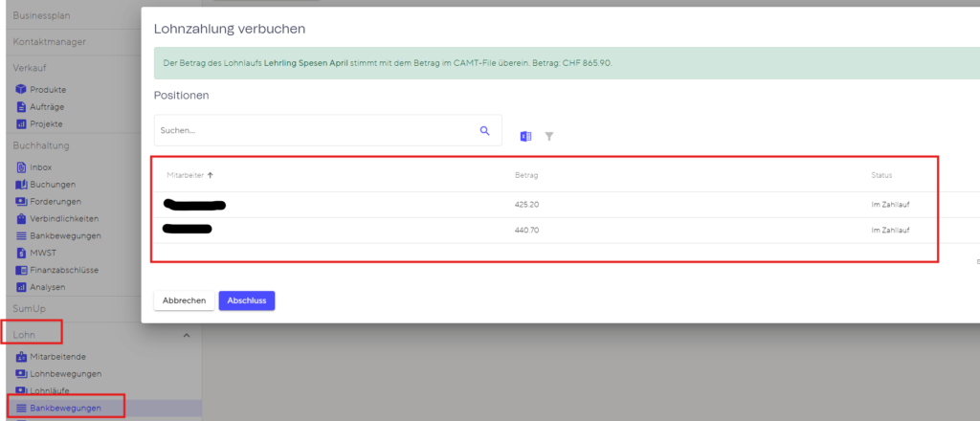
Task: Click the Abschluss button
Action: tap(247, 300)
